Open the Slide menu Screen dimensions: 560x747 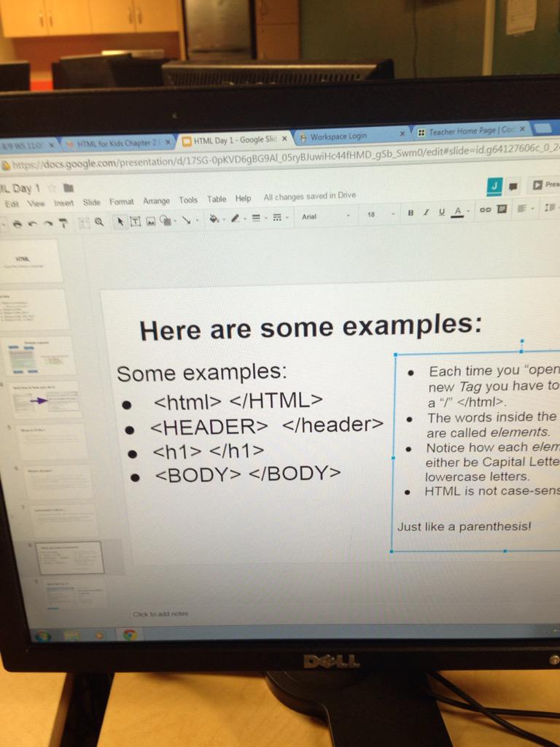(91, 202)
